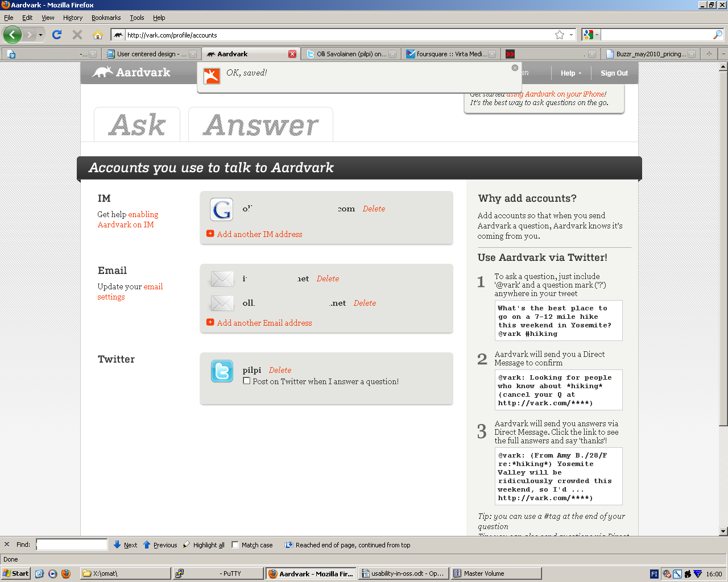
Task: Open the Windows Start button
Action: pyautogui.click(x=15, y=573)
